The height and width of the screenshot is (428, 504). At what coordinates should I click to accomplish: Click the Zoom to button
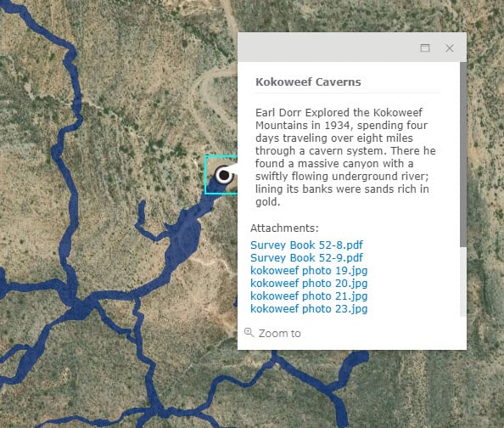[273, 333]
